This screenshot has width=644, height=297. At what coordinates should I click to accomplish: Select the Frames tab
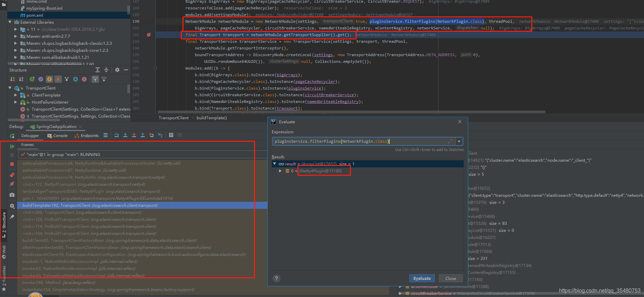[x=27, y=145]
